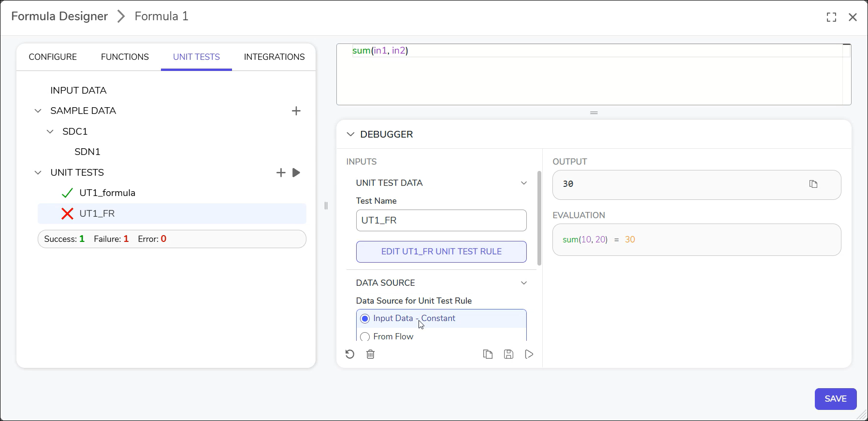Viewport: 868px width, 421px height.
Task: Collapse the DEBUGGER panel
Action: click(350, 134)
